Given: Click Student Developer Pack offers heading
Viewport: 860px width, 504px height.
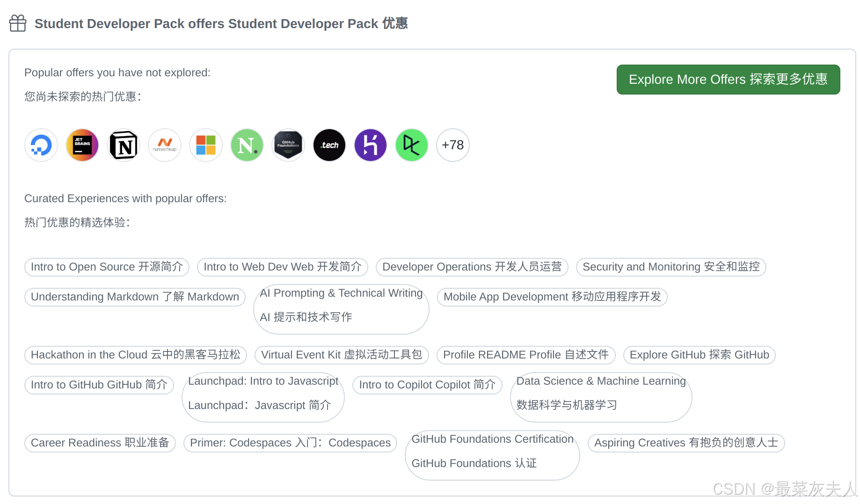Looking at the screenshot, I should [x=221, y=23].
